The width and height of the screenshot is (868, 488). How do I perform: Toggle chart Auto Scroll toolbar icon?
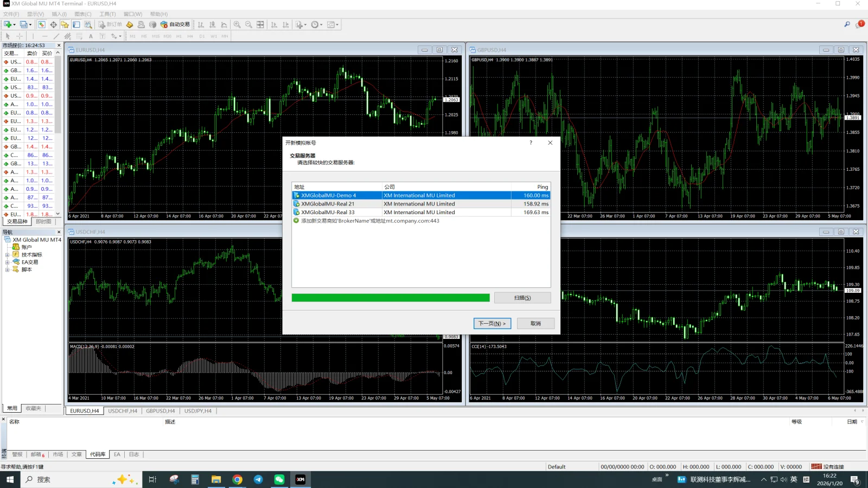[274, 24]
